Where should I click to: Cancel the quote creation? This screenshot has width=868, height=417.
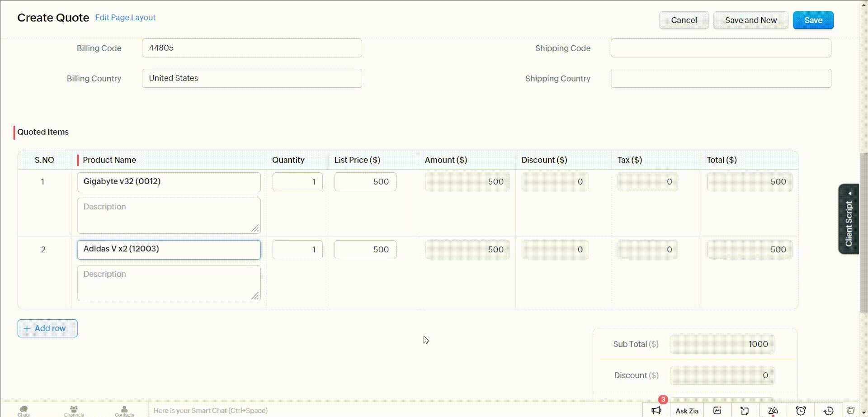(684, 20)
